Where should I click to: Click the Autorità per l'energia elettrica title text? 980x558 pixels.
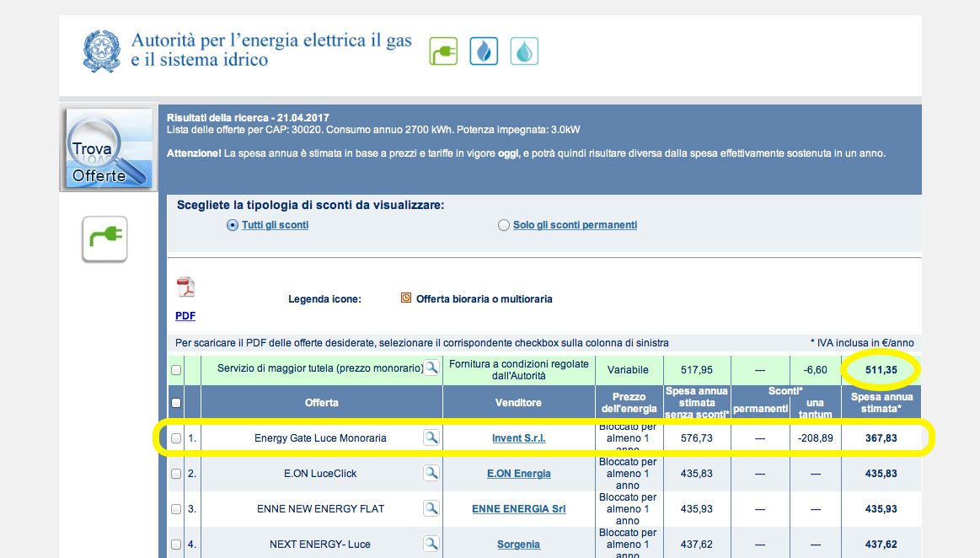click(271, 50)
